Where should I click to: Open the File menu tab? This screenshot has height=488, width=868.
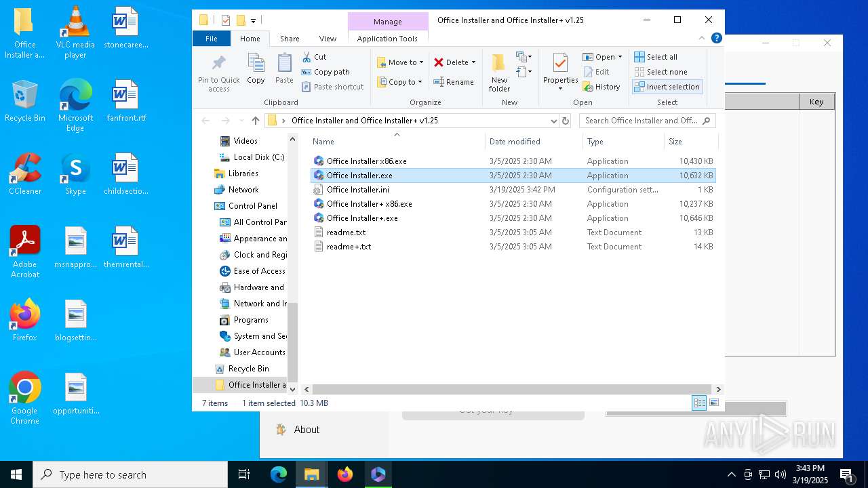tap(212, 39)
